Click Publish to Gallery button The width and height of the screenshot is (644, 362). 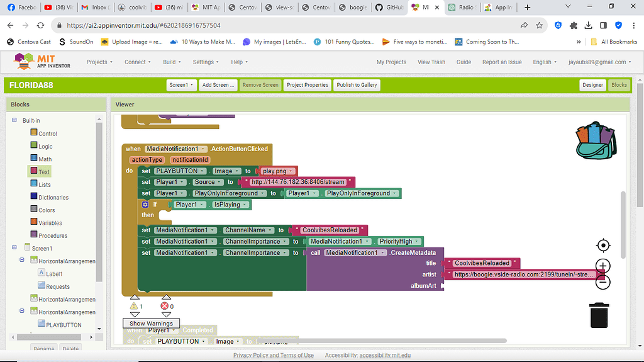(x=357, y=85)
